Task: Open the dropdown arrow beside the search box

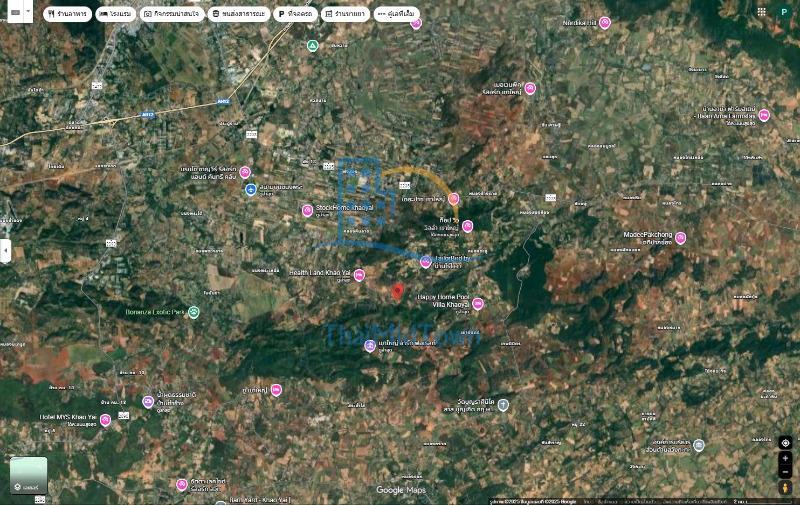Action: 27,13
